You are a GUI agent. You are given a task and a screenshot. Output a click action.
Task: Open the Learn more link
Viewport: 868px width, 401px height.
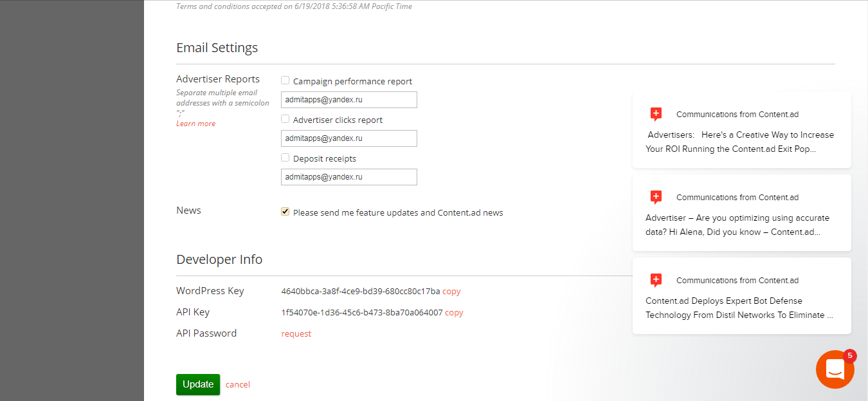pyautogui.click(x=196, y=124)
